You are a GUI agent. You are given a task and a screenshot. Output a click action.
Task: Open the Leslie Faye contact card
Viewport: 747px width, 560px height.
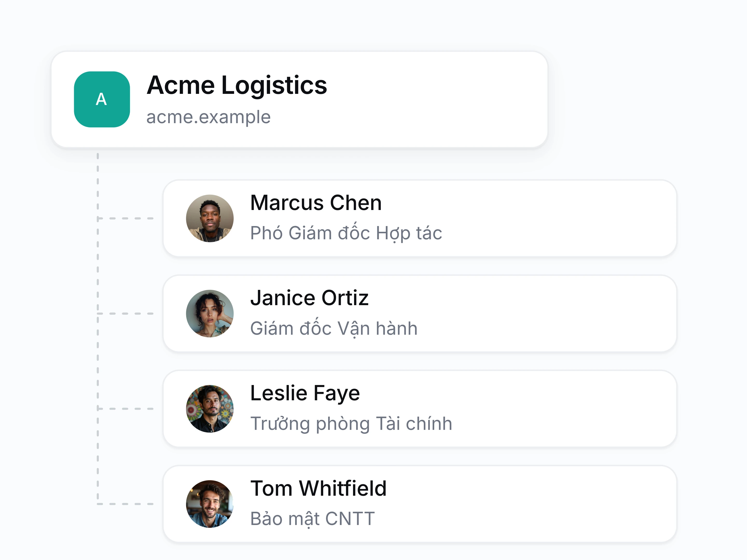pos(420,409)
